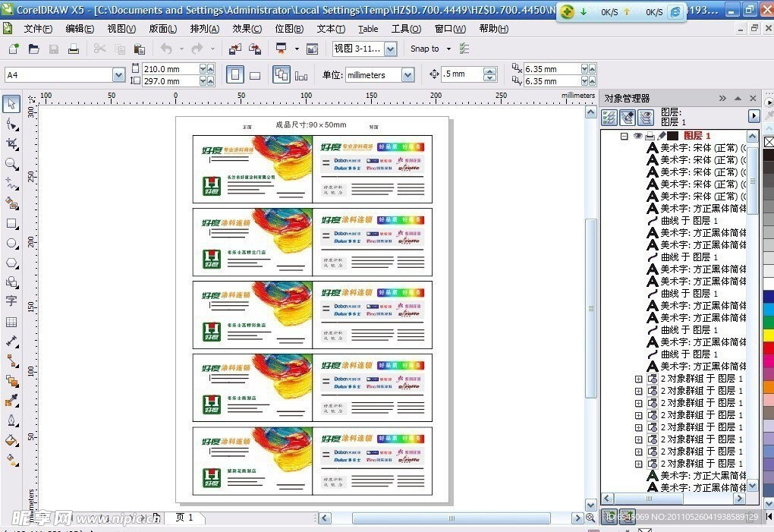
Task: Expand first 2 对象群组 于 图层 1 item
Action: tap(638, 379)
